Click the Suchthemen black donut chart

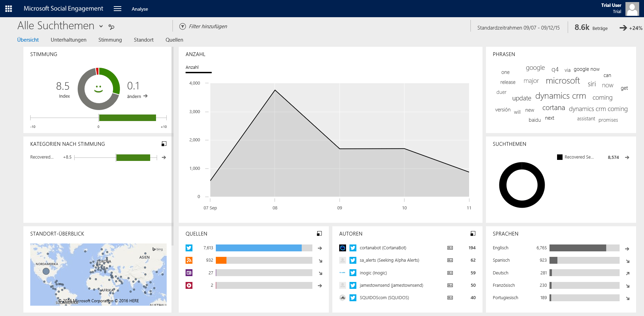pos(522,185)
